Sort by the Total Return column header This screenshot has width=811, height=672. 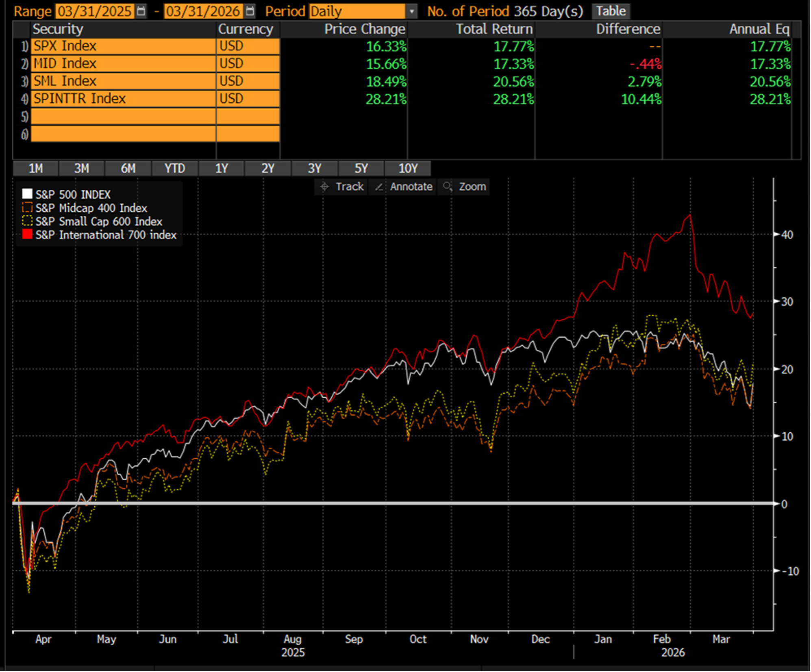494,29
